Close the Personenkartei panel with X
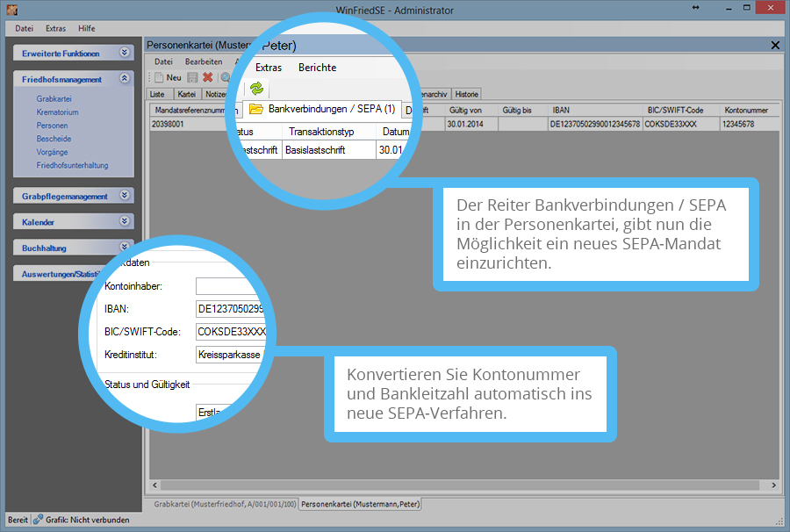This screenshot has width=790, height=532. tap(774, 45)
